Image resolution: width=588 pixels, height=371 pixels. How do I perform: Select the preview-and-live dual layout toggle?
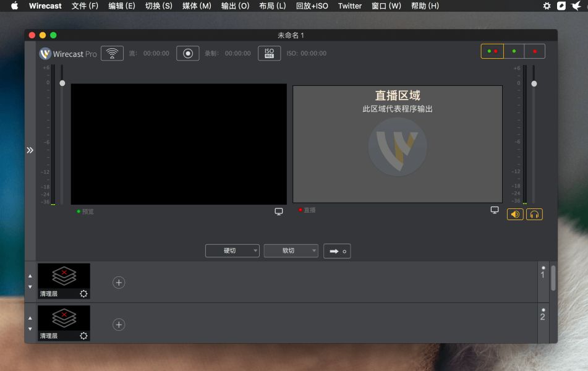pyautogui.click(x=492, y=51)
